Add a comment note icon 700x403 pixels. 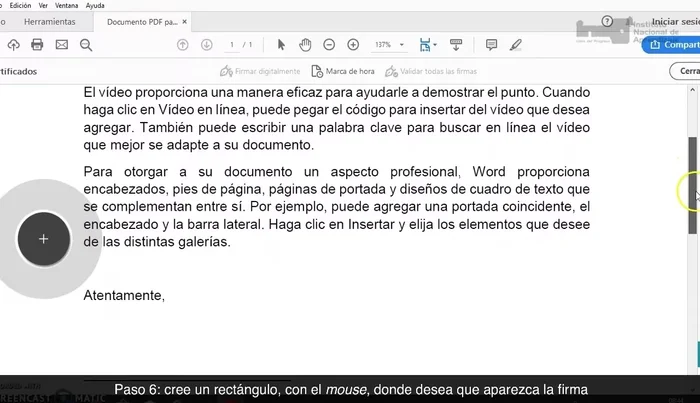(492, 45)
